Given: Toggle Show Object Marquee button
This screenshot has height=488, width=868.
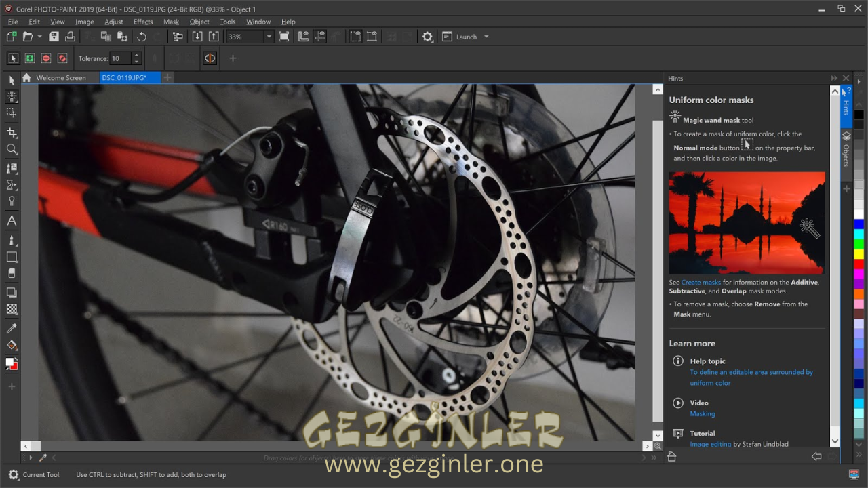Looking at the screenshot, I should pyautogui.click(x=372, y=37).
